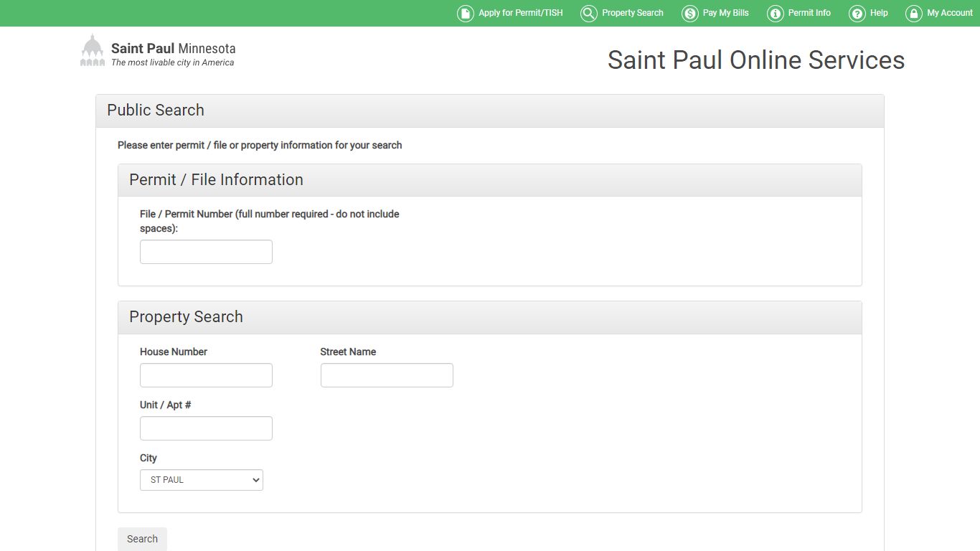Click the My Account lock icon
The image size is (980, 551).
tap(914, 14)
